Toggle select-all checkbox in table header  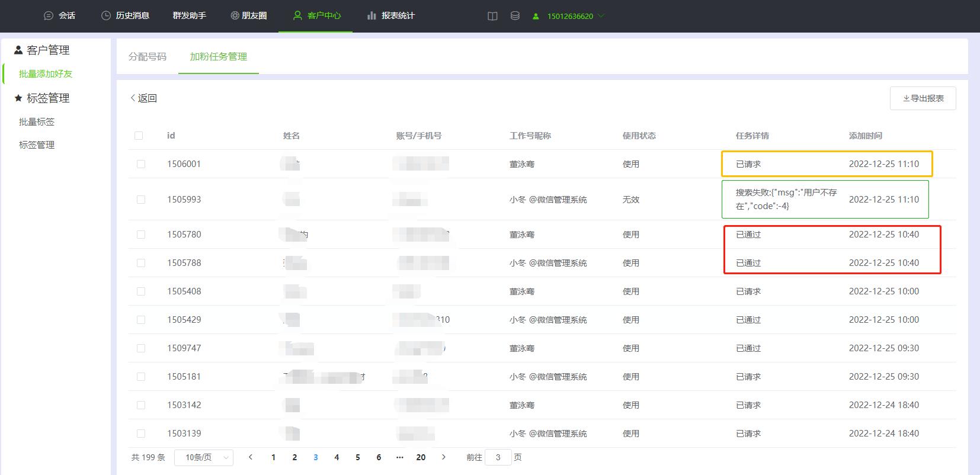pos(139,136)
